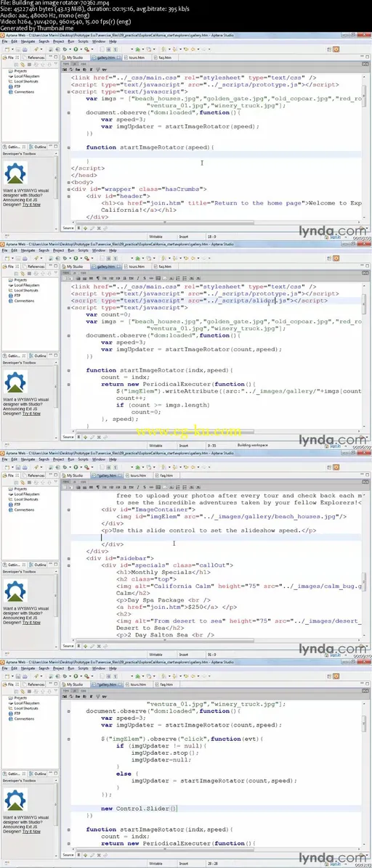
Task: Click the '18 : 9' cursor position in the status bar
Action: point(211,236)
